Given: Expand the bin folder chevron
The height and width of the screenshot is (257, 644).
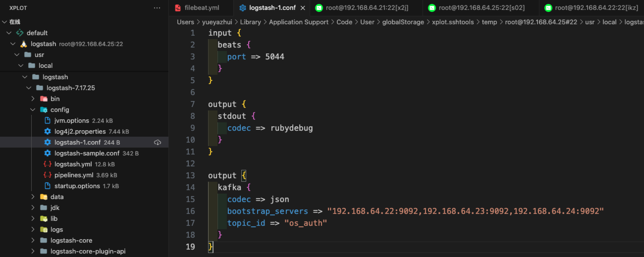Looking at the screenshot, I should pyautogui.click(x=33, y=99).
